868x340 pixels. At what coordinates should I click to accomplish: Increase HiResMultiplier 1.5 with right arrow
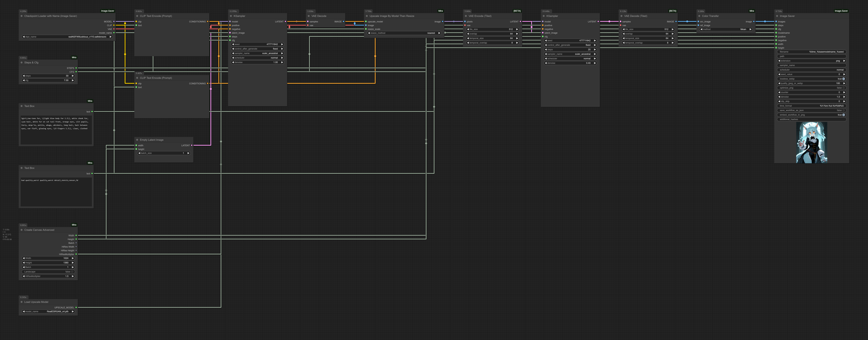point(72,276)
